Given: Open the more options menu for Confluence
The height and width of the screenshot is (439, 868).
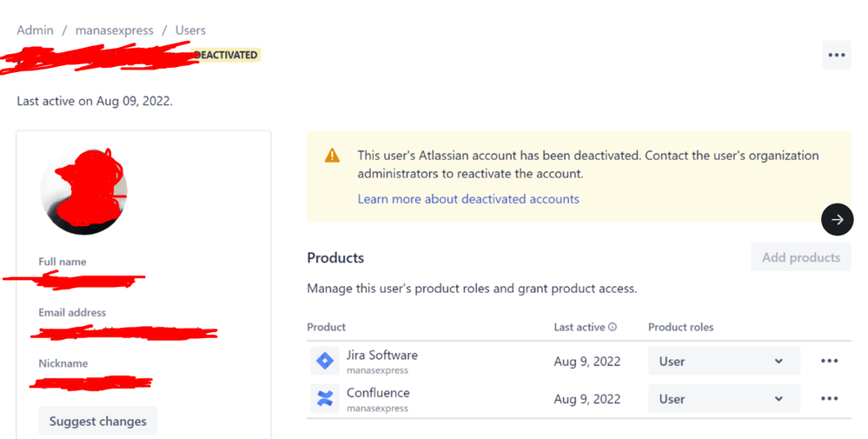Looking at the screenshot, I should [x=829, y=399].
